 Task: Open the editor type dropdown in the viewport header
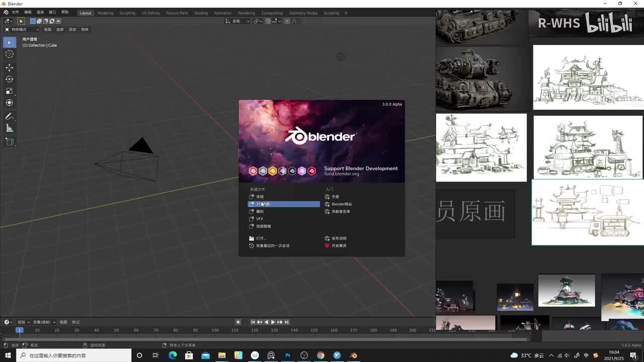pos(8,21)
